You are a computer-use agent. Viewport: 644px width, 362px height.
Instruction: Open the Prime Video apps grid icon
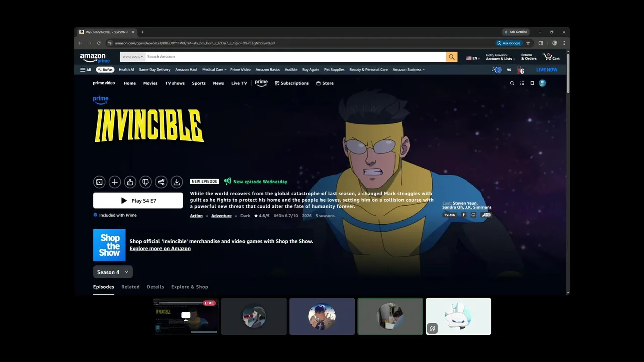[x=522, y=83]
